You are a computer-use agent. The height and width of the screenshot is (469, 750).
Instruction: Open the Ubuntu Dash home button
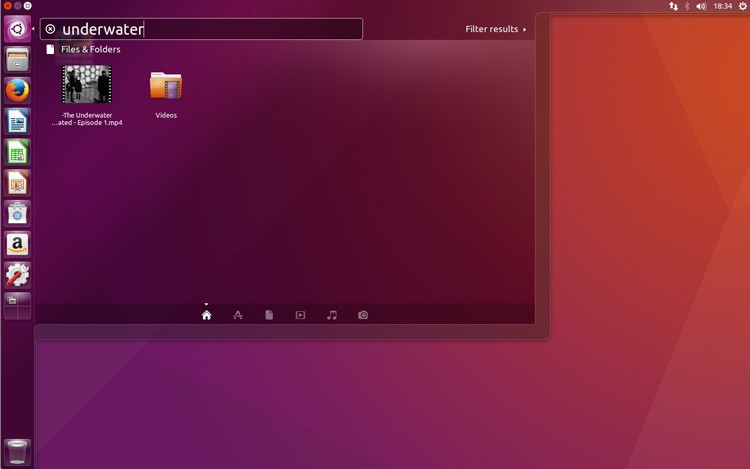(x=17, y=29)
